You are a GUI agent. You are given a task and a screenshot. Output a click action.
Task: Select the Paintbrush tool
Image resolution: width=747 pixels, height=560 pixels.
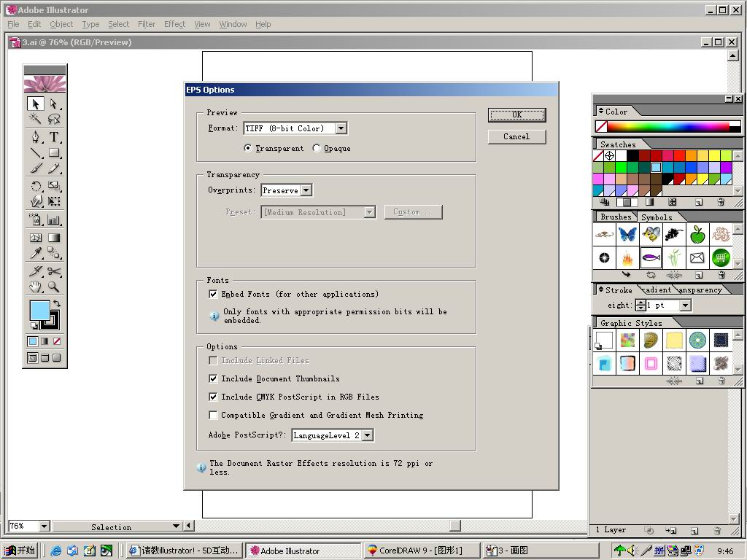pyautogui.click(x=35, y=168)
